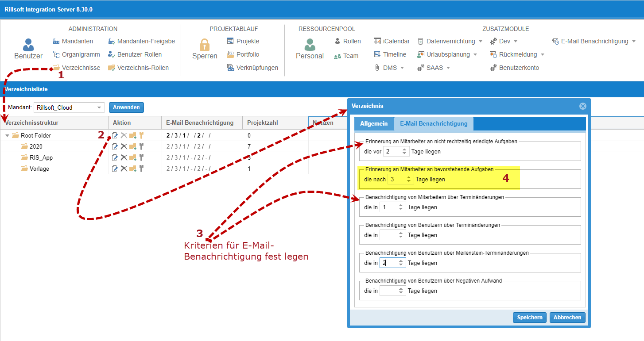Open key permissions for 2020 folder
The image size is (644, 341).
[142, 146]
